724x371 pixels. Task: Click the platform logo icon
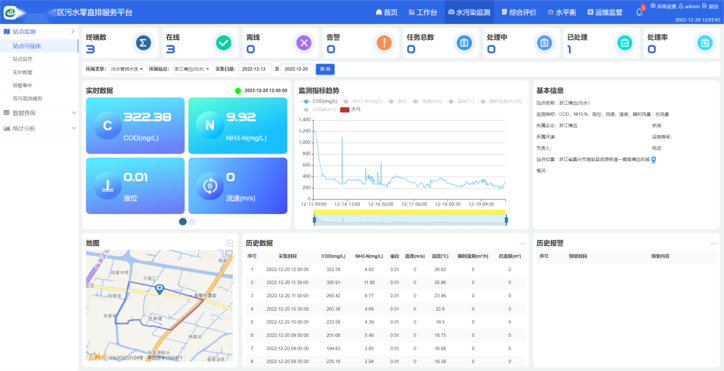click(12, 12)
